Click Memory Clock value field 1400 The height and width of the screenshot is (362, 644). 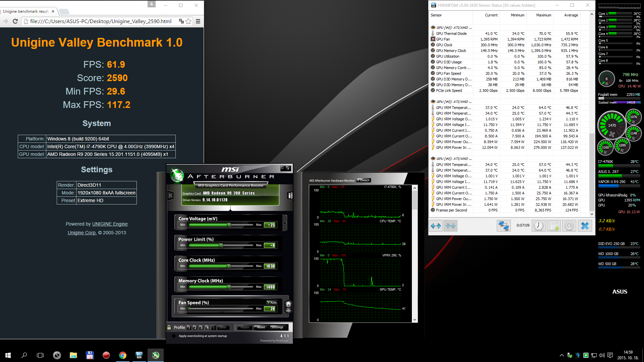point(270,287)
